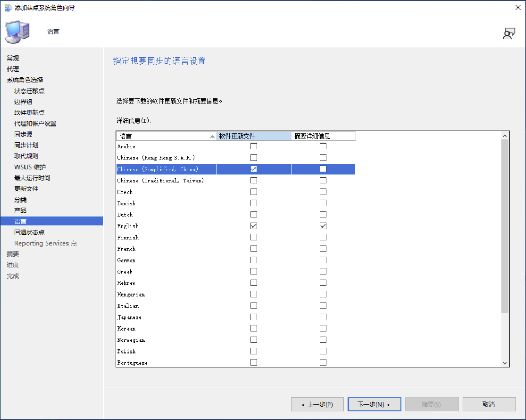Image resolution: width=526 pixels, height=420 pixels.
Task: Check Chinese (Hong Kong S.A.R.) software update files
Action: pyautogui.click(x=253, y=157)
